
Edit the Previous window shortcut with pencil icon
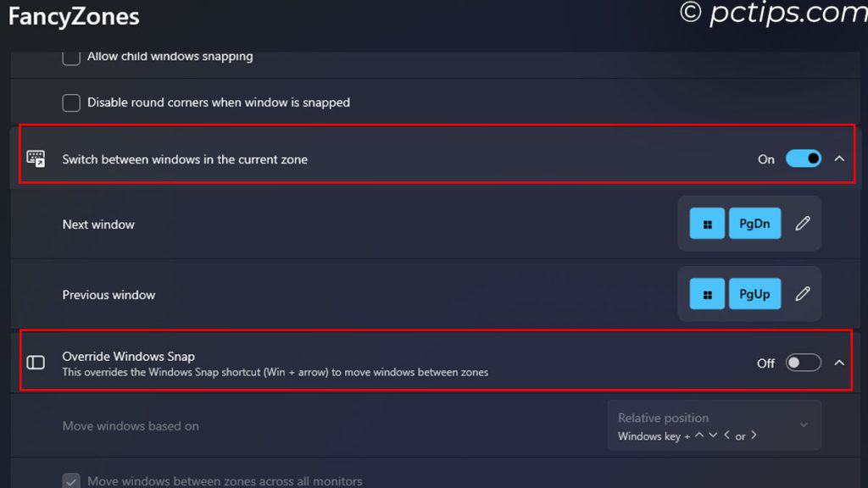click(x=803, y=294)
